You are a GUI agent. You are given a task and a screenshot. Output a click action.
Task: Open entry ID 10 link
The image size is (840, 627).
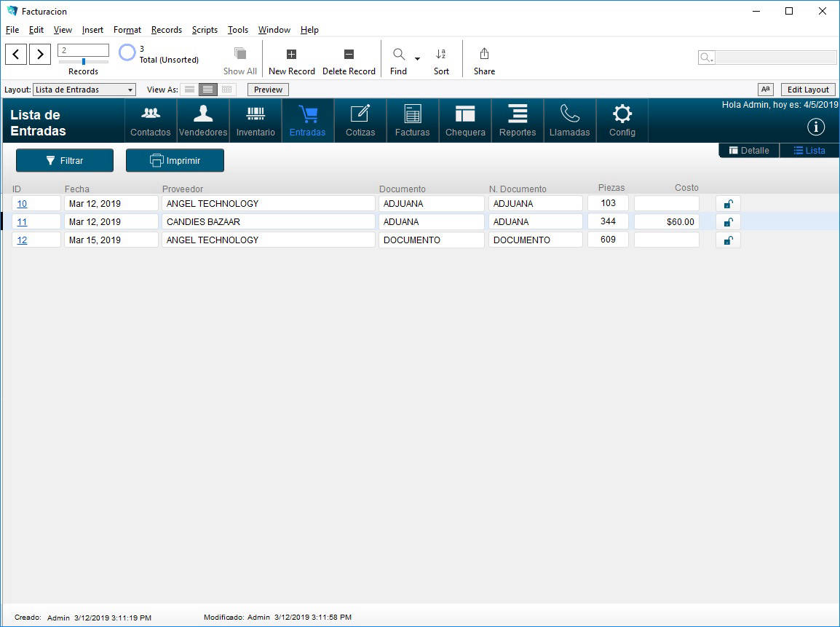pos(22,204)
